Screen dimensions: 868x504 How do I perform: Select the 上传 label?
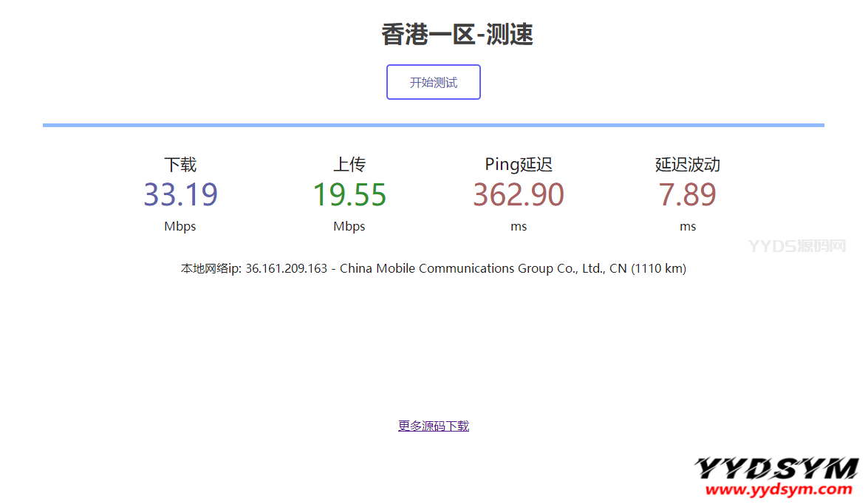coord(349,164)
